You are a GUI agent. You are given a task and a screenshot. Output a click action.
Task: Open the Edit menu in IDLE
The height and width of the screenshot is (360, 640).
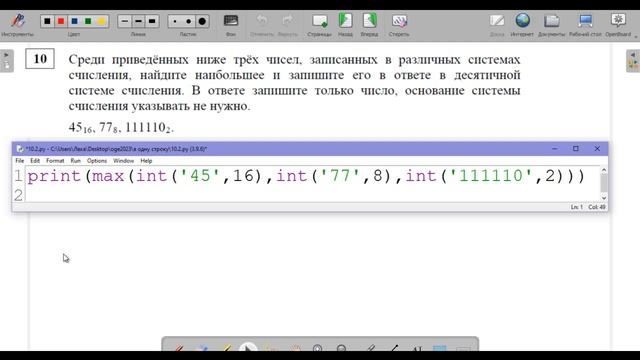click(35, 161)
